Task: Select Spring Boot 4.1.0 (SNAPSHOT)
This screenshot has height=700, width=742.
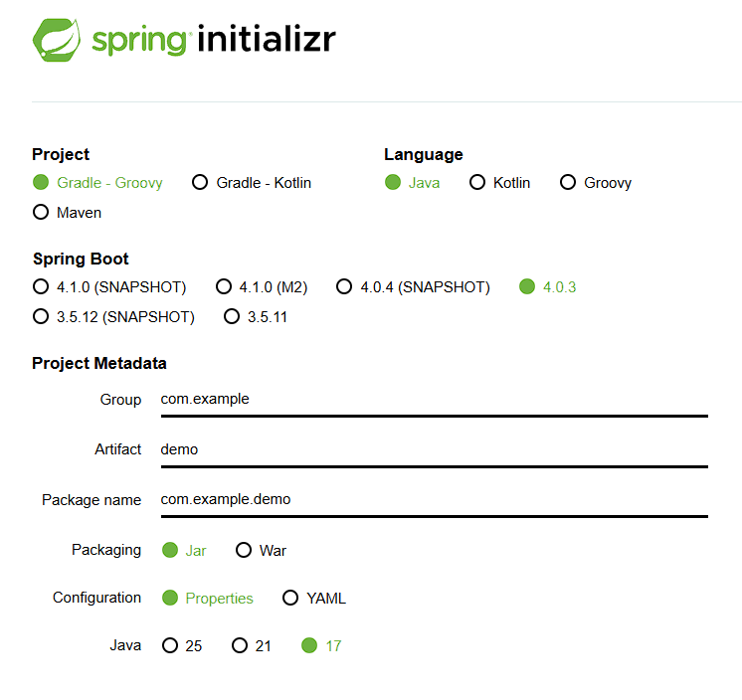Action: coord(41,287)
